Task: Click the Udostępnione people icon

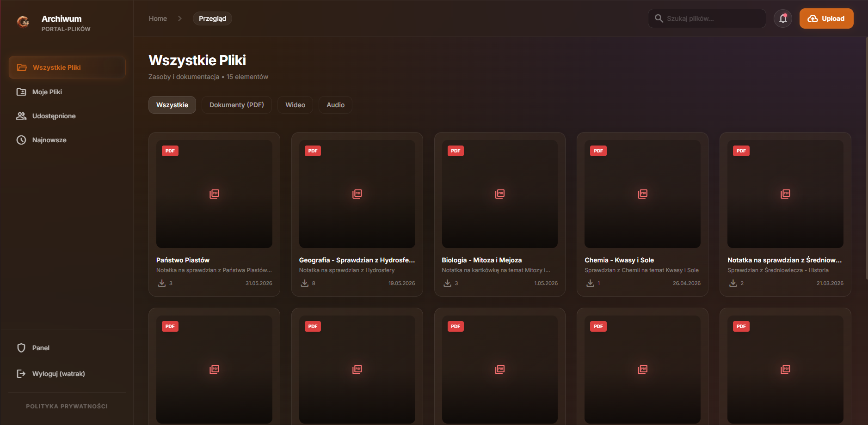Action: (21, 116)
